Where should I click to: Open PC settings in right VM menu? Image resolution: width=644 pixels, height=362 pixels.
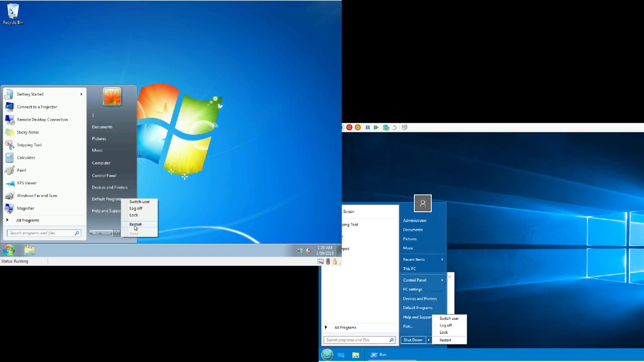(x=413, y=290)
